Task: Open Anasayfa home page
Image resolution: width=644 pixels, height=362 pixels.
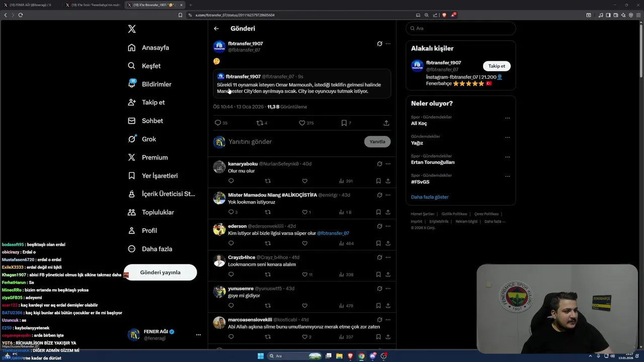Action: tap(148, 48)
